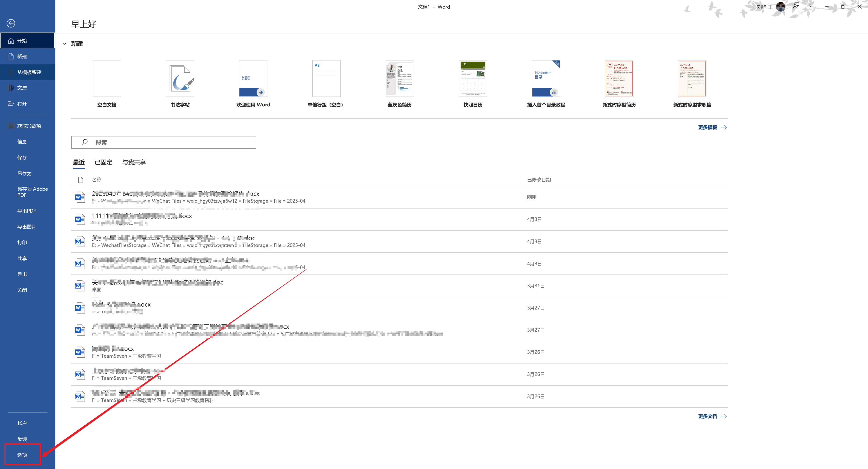Switch to the 已固定 tab
Screen dimensions: 868x469
click(104, 163)
